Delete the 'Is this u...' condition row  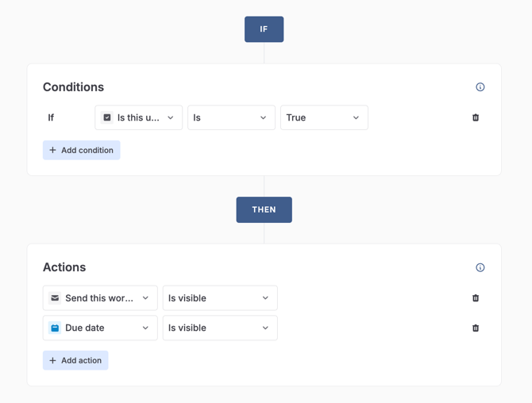(x=476, y=117)
